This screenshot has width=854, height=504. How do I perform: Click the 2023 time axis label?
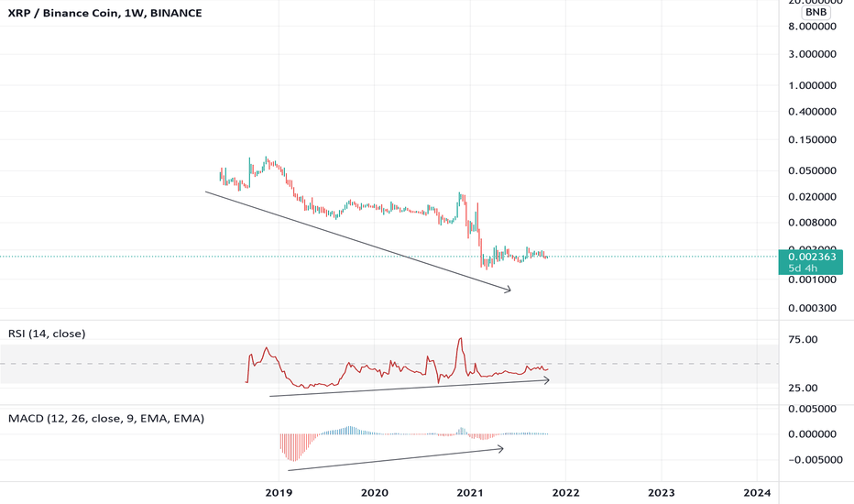coord(662,493)
